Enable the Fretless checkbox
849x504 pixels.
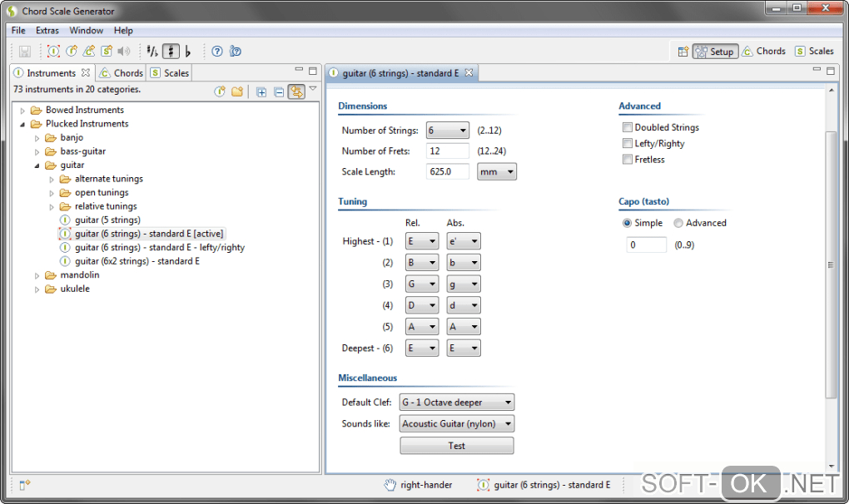[628, 160]
